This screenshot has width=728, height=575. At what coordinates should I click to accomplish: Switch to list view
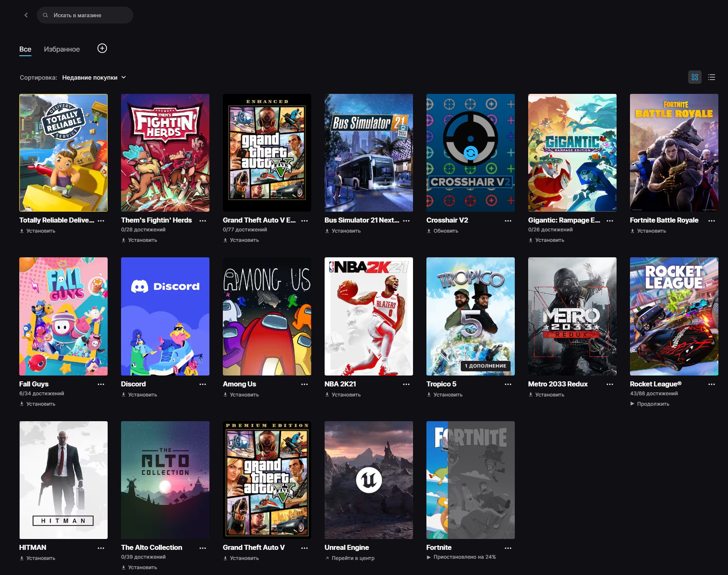[711, 77]
